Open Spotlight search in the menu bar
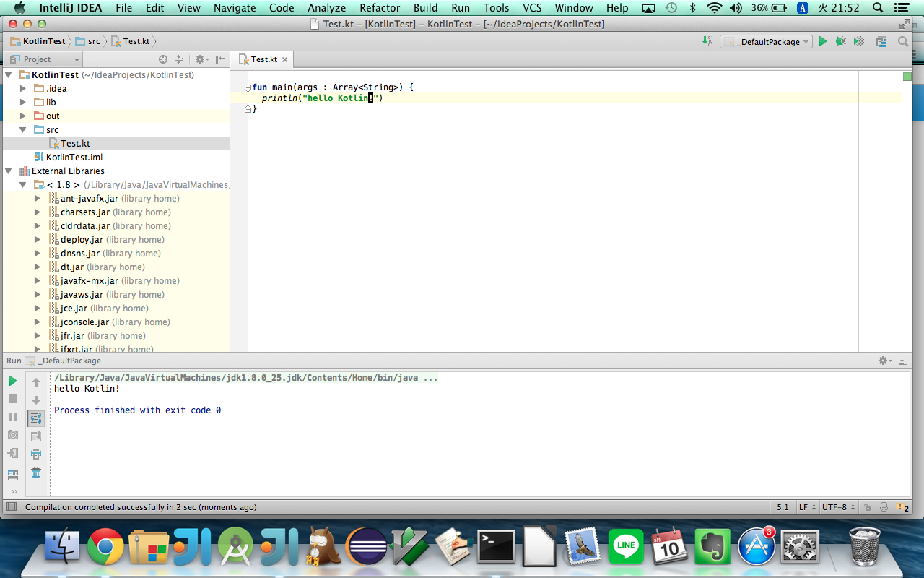 coord(878,8)
